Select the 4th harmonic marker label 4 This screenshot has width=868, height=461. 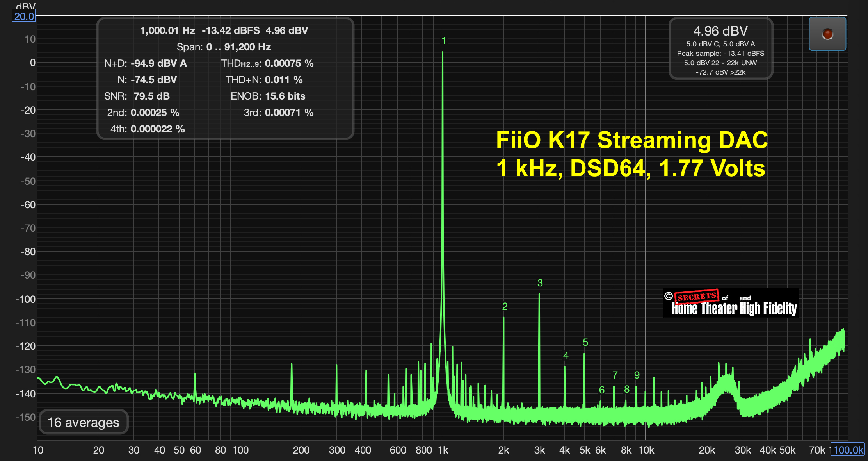click(566, 356)
